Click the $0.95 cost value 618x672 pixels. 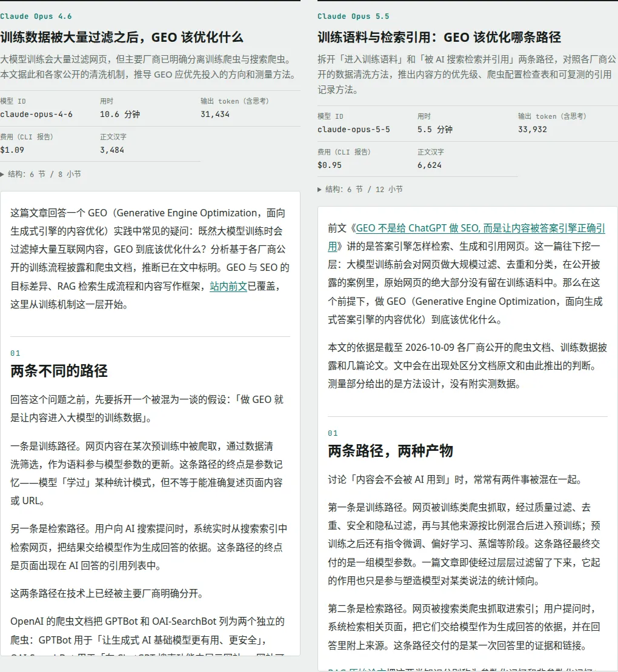(x=330, y=165)
